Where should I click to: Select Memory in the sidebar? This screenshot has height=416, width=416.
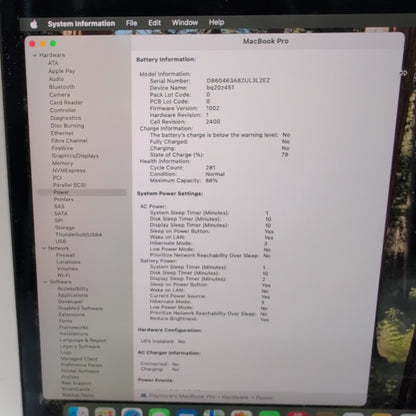(63, 163)
